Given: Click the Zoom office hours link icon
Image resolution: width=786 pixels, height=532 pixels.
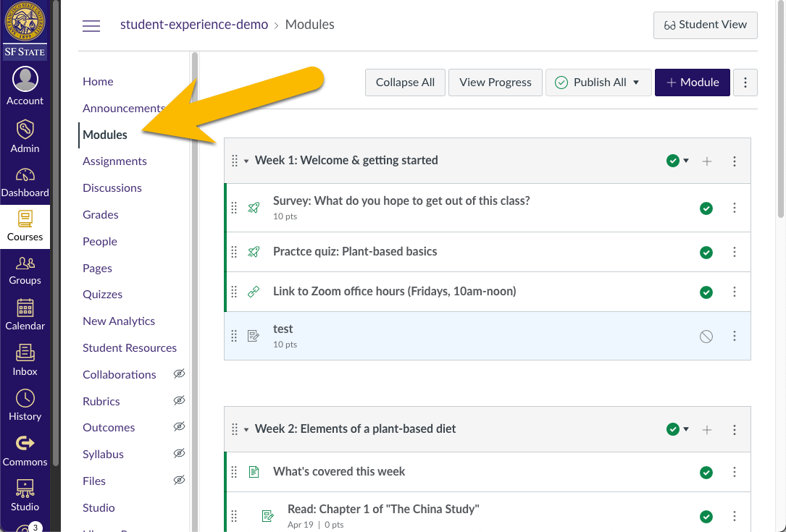Looking at the screenshot, I should [x=254, y=292].
